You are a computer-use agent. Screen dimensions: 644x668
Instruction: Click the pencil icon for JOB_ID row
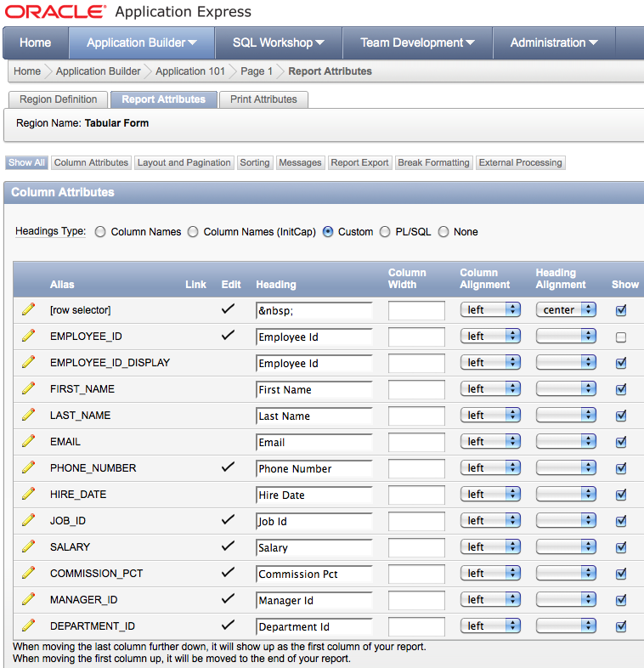pyautogui.click(x=28, y=520)
